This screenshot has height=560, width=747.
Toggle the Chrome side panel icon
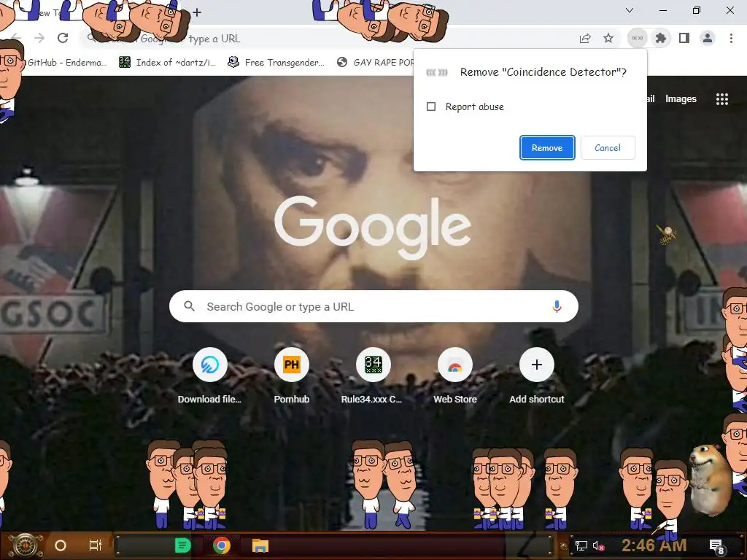(684, 38)
